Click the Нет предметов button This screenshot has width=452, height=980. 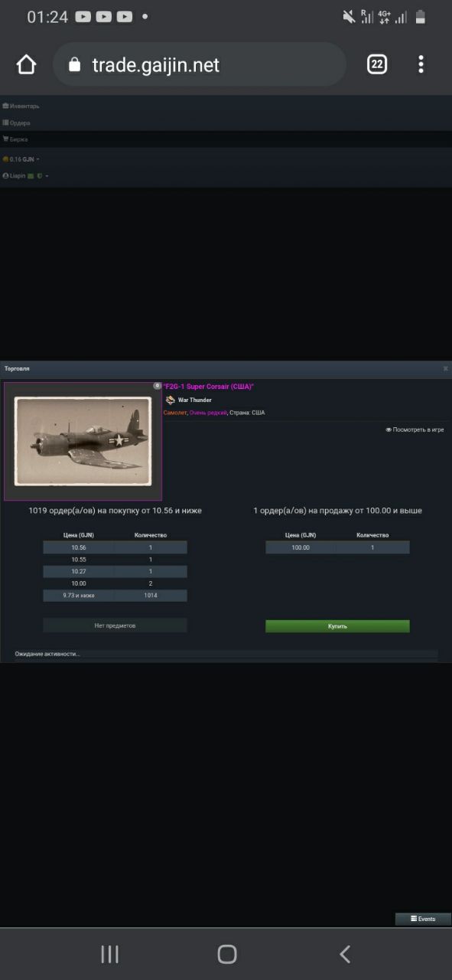pos(115,626)
